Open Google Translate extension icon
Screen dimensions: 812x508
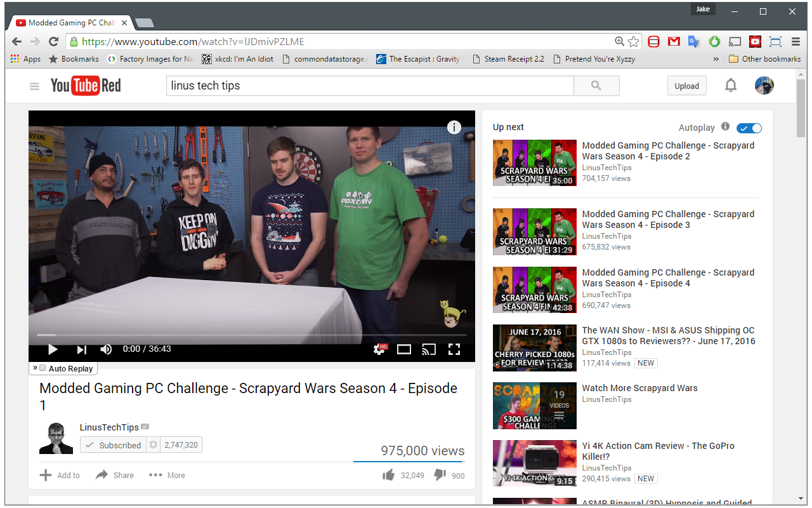click(x=694, y=41)
